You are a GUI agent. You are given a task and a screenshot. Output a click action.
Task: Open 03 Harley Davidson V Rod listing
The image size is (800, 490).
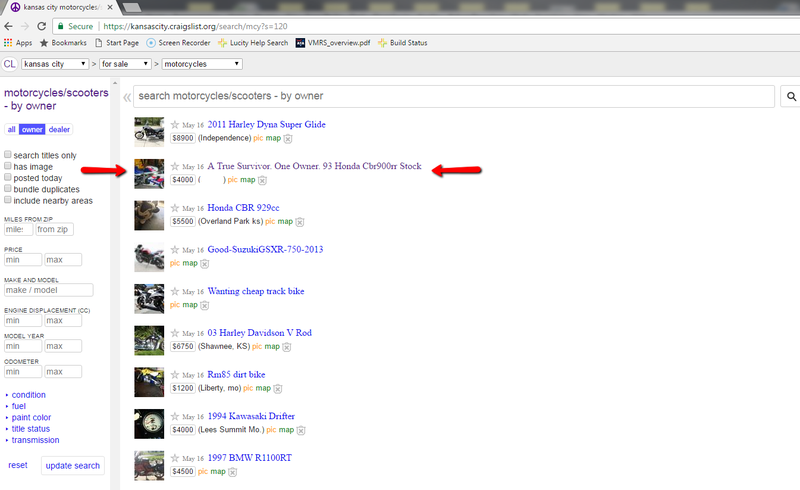259,333
